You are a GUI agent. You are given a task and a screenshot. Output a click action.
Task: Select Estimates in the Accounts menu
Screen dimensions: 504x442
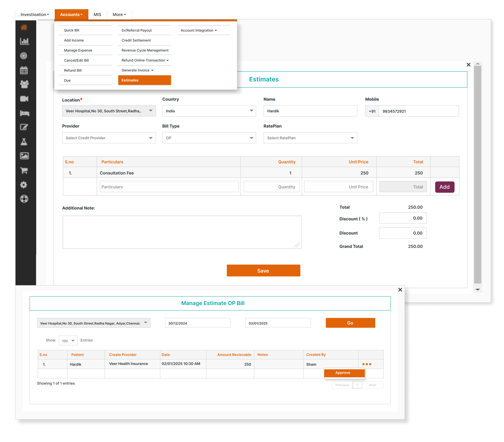(144, 80)
